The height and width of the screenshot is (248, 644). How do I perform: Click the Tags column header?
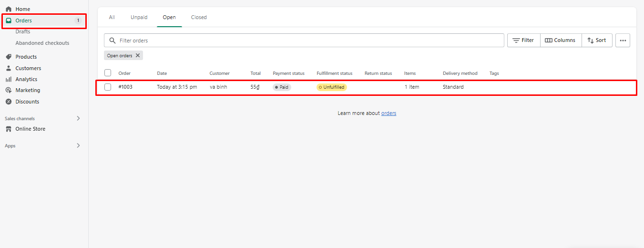(x=494, y=73)
